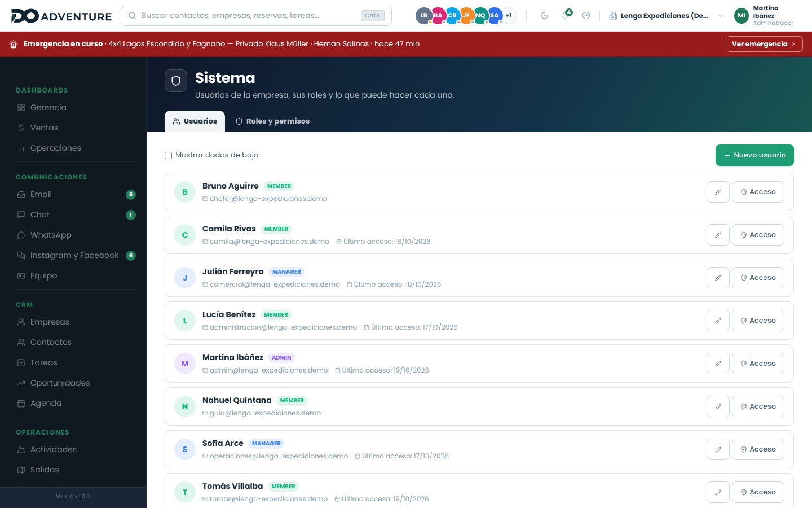Viewport: 812px width, 508px height.
Task: Open Agenda in sidebar
Action: [76, 403]
